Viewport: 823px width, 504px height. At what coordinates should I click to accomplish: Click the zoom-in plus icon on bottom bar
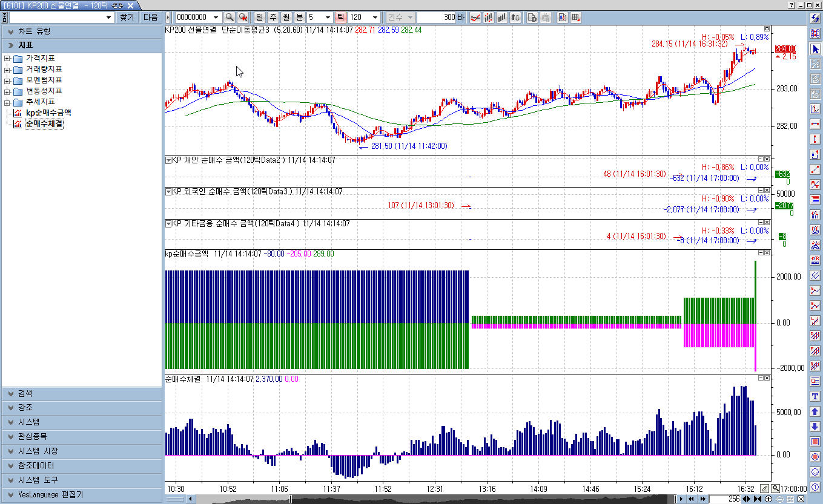click(768, 499)
